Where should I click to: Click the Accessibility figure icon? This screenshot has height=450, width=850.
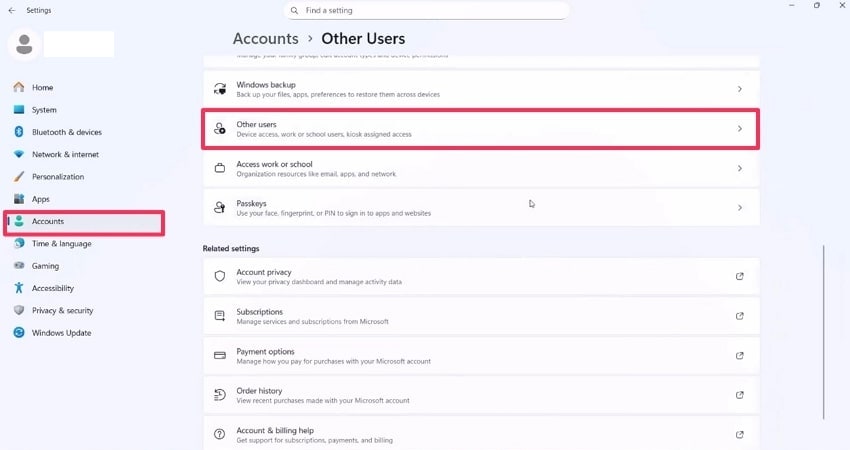point(19,288)
